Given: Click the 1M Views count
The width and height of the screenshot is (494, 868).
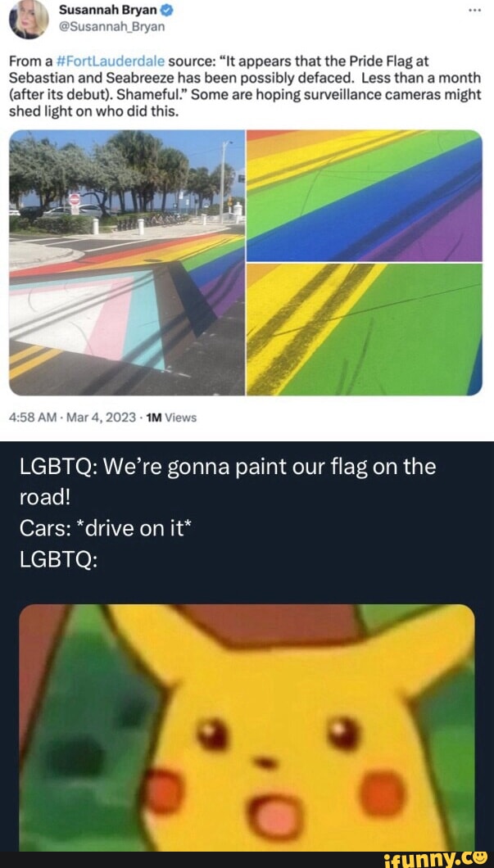Looking at the screenshot, I should (x=171, y=418).
